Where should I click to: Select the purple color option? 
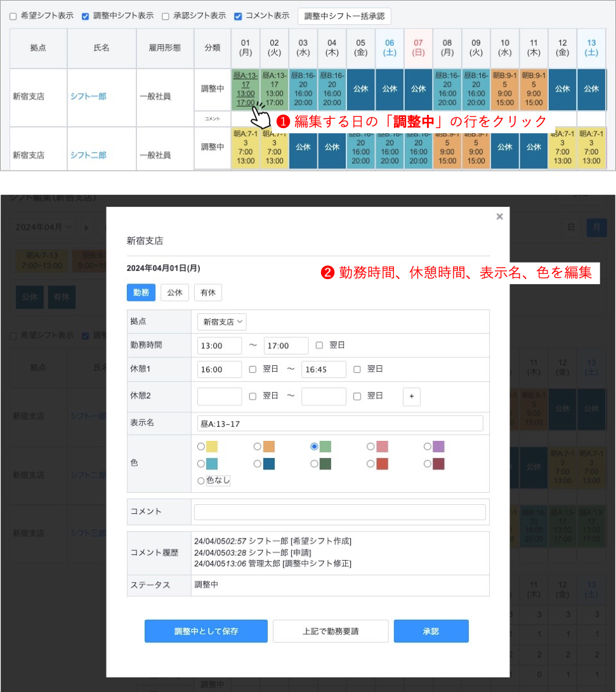[428, 447]
